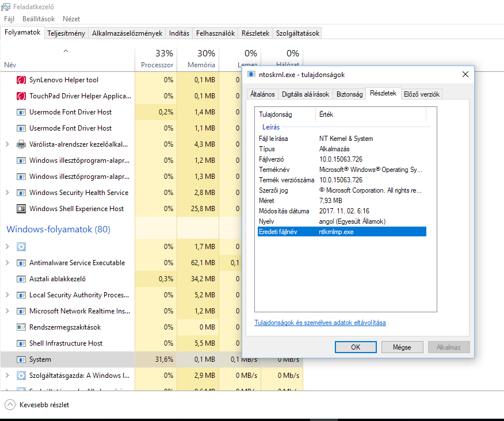Open the Általános tab in properties dialog
The image size is (504, 421).
pos(262,94)
